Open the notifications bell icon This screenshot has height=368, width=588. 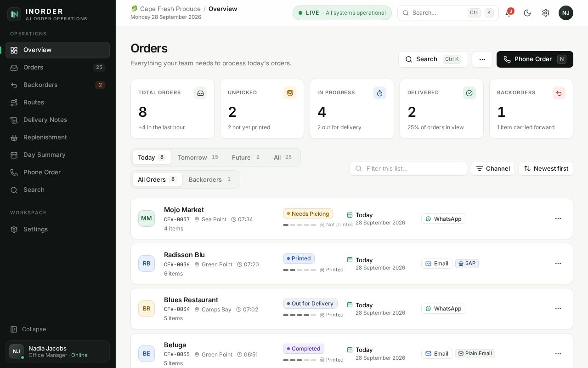(508, 13)
